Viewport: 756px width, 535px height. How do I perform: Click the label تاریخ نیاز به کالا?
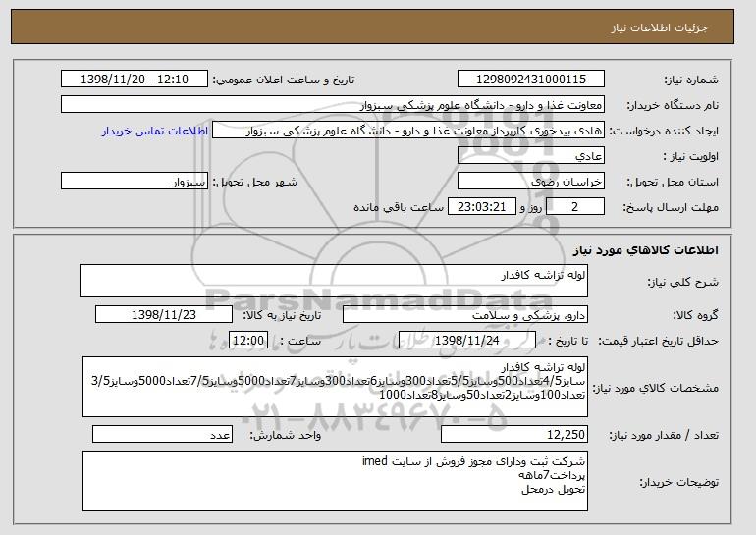282,315
